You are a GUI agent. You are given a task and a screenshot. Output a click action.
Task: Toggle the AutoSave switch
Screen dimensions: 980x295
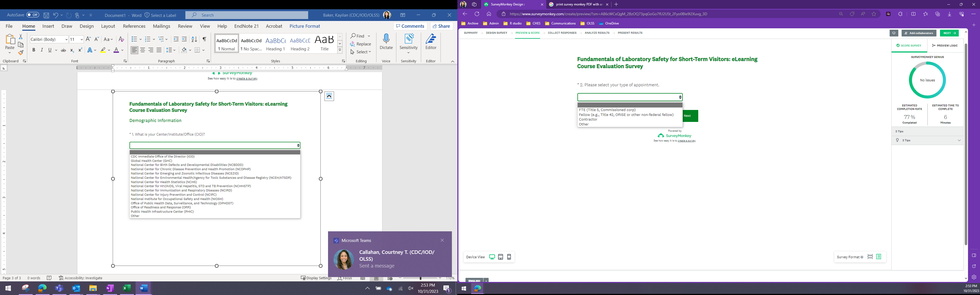(33, 15)
